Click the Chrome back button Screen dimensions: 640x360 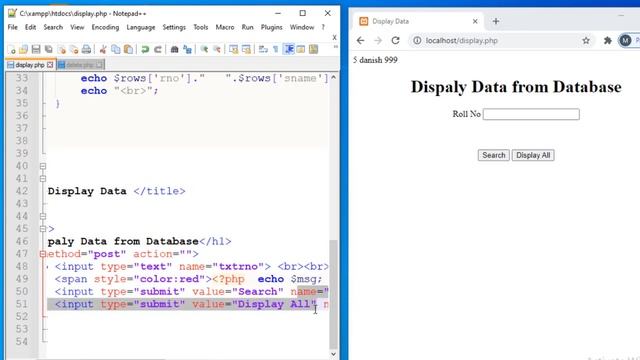pos(360,40)
